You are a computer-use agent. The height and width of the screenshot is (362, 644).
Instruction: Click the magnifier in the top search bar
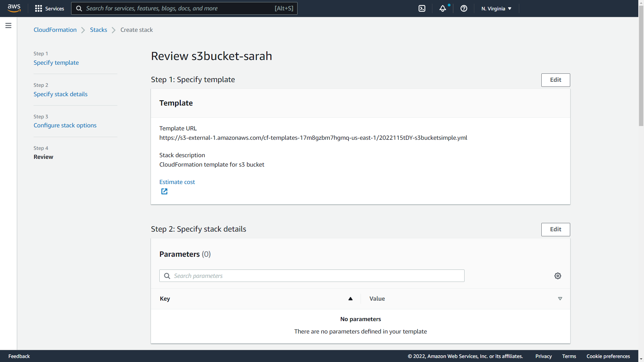(x=79, y=8)
